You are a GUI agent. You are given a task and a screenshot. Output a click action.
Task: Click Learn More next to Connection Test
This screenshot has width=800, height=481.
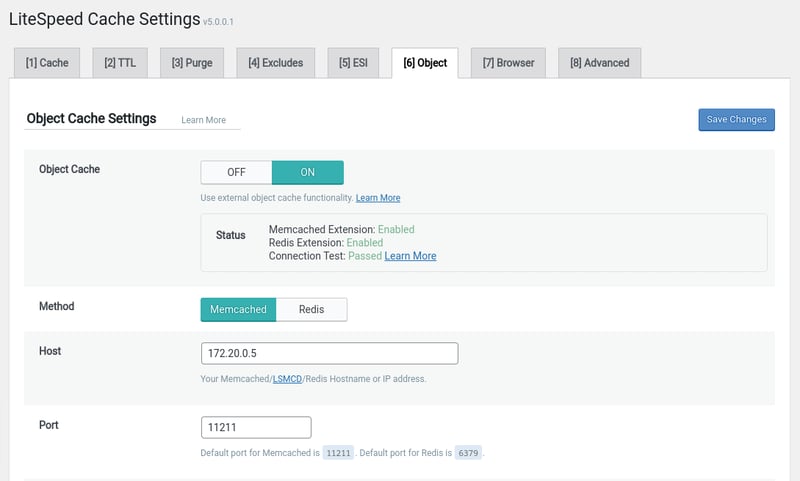coord(410,256)
